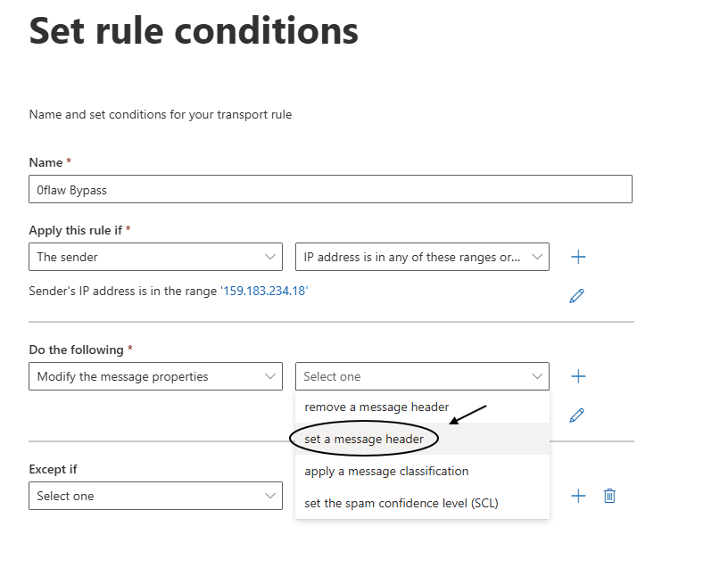The width and height of the screenshot is (728, 584).
Task: Add an exception with the plus icon beside Except if
Action: point(578,495)
